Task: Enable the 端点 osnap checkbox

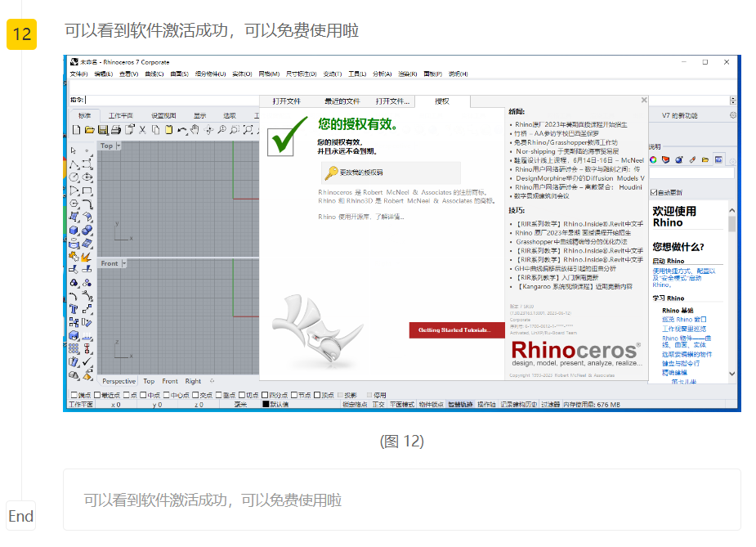Action: 74,395
